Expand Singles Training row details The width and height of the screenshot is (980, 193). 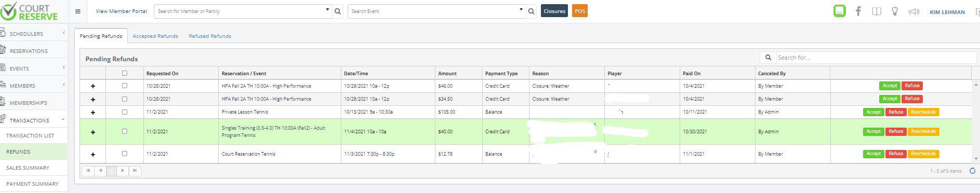(93, 132)
